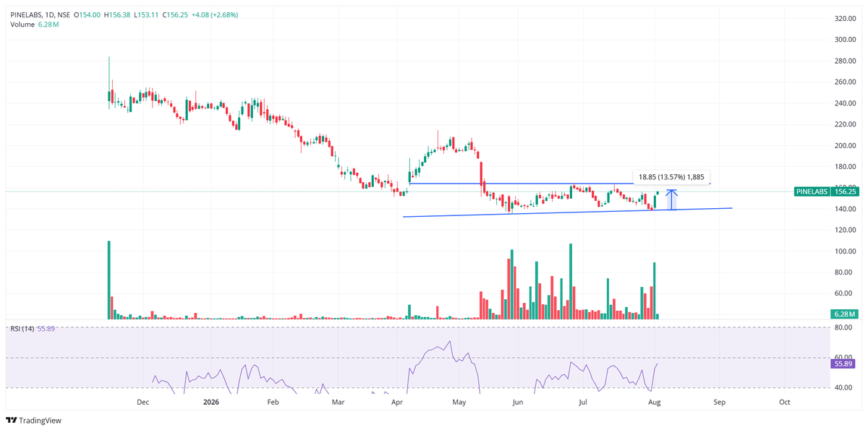Open the TradingView logo link
This screenshot has width=868, height=430.
point(34,420)
